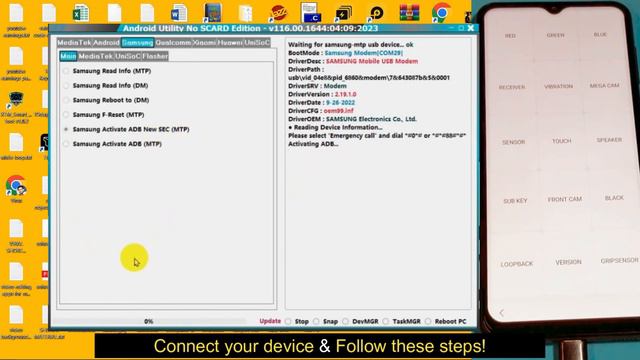Tap GREEN test on the phone
This screenshot has height=360, width=640.
[556, 36]
